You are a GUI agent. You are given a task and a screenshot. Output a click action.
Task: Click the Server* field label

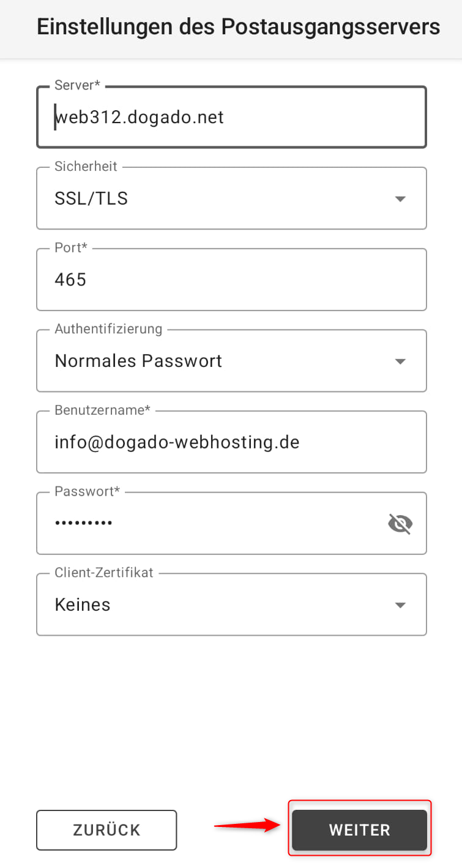[77, 85]
